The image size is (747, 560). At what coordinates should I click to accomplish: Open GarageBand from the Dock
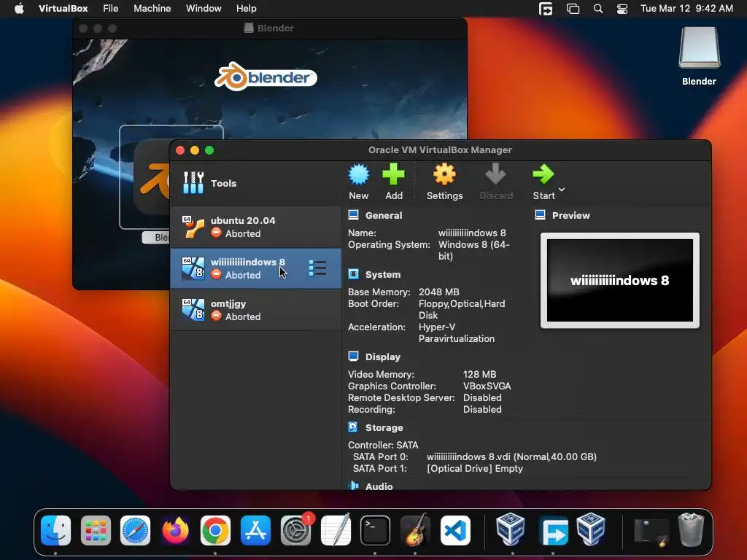[415, 529]
